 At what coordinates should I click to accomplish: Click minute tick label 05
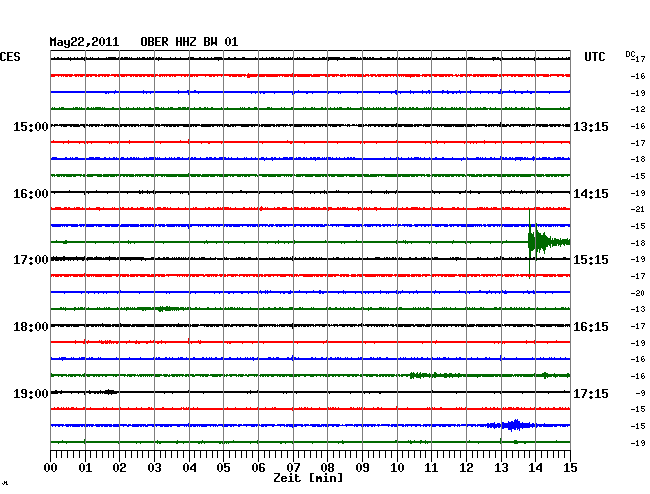(223, 468)
